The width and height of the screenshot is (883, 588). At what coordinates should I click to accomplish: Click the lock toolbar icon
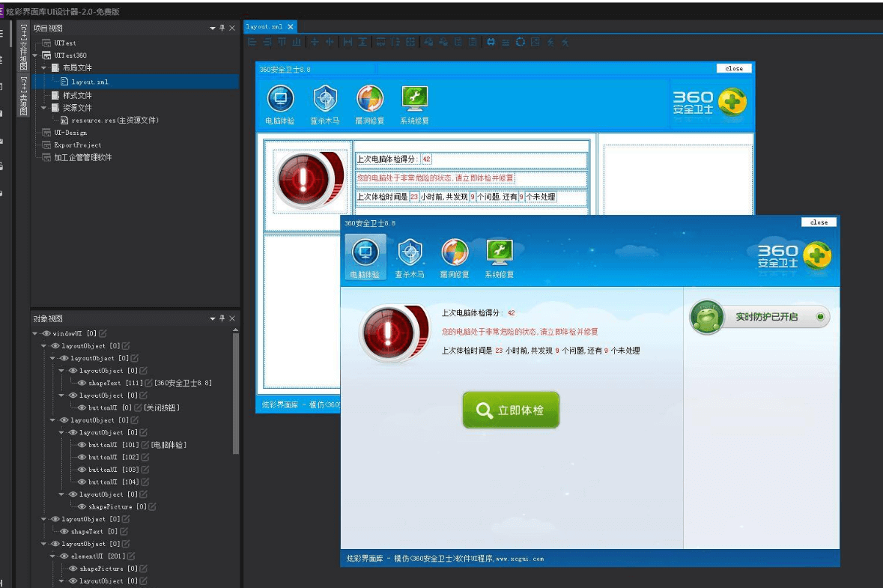pos(428,42)
